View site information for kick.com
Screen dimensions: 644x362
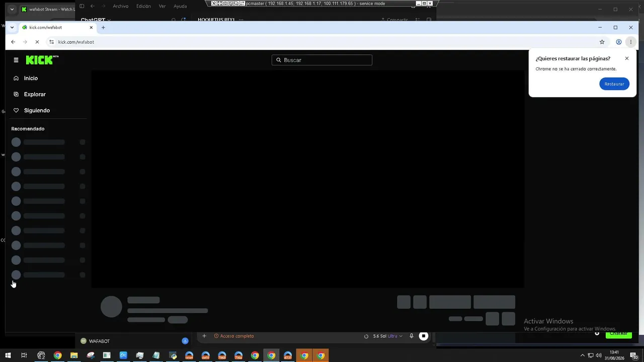(51, 42)
